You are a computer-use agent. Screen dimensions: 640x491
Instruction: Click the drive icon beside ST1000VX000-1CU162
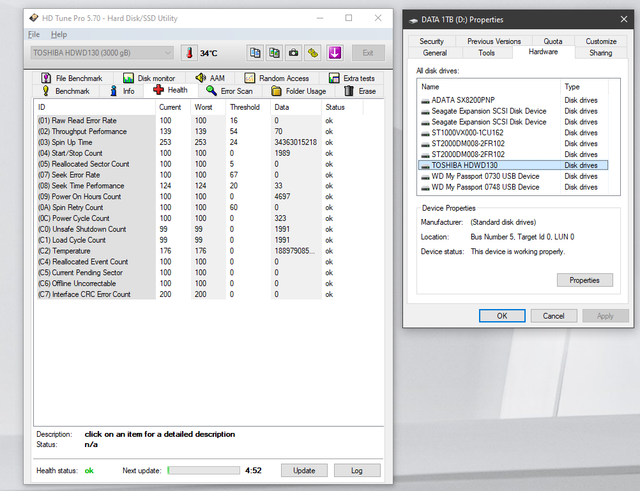tap(425, 133)
